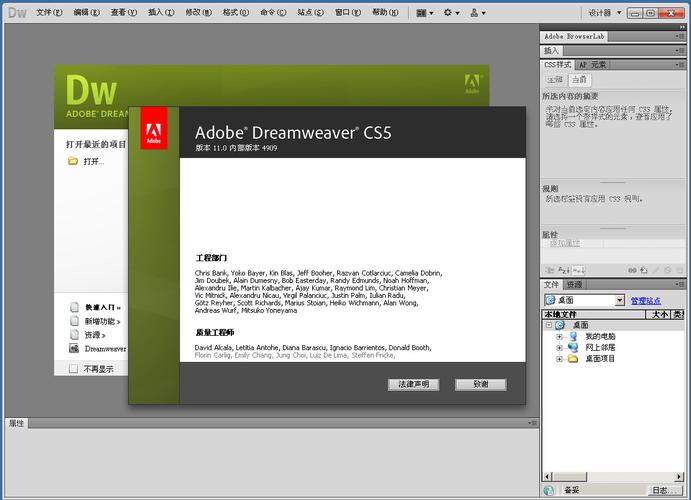
Task: Click the Dreamweaver Exchange icon on welcome screen
Action: 74,348
